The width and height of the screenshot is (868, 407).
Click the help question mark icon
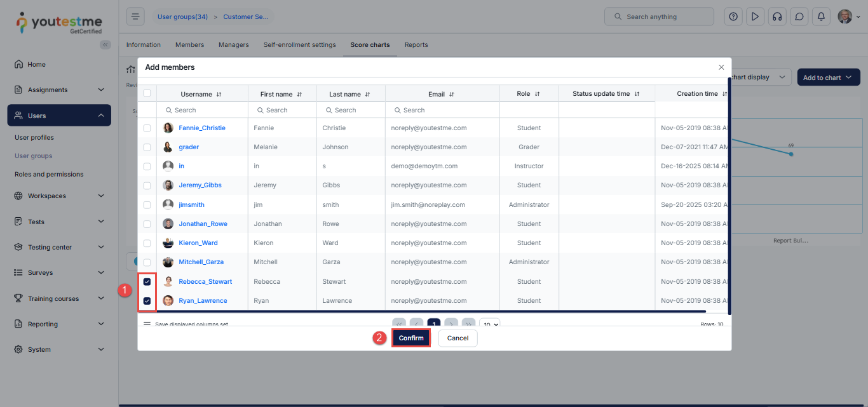733,17
